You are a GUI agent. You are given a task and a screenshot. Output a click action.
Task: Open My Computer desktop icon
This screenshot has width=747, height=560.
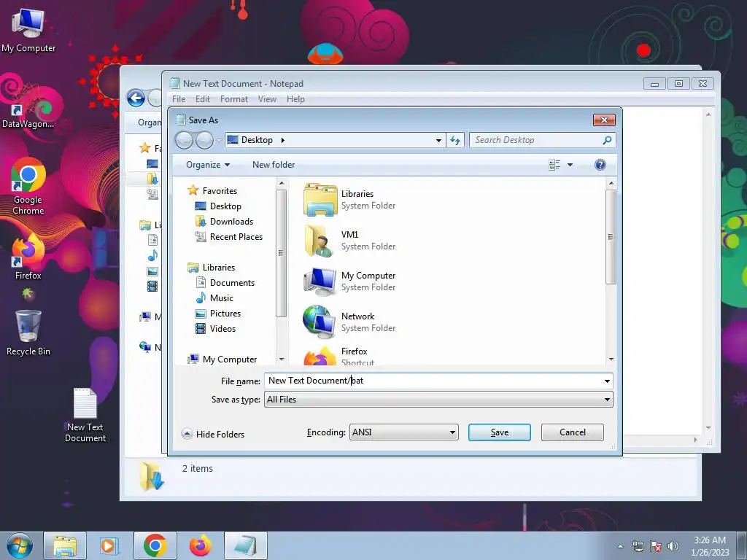28,31
